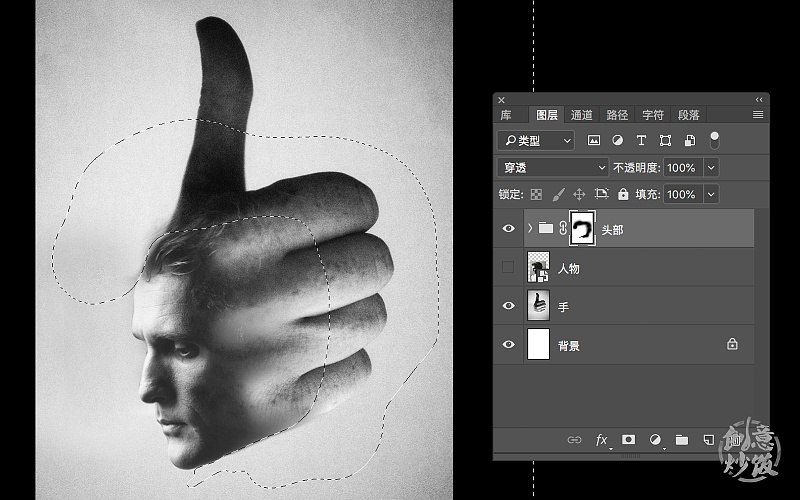The height and width of the screenshot is (500, 800).
Task: Show the 人物 layer
Action: tap(509, 268)
